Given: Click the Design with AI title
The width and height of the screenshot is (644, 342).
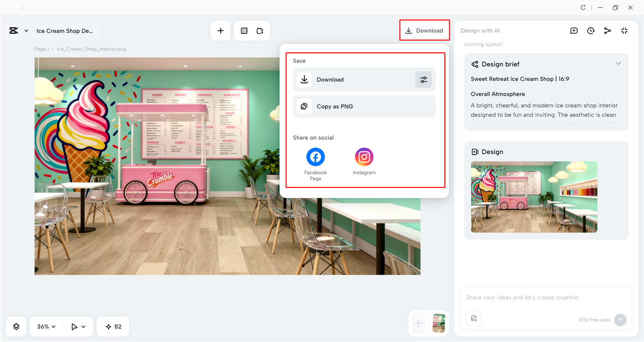Looking at the screenshot, I should pos(480,31).
